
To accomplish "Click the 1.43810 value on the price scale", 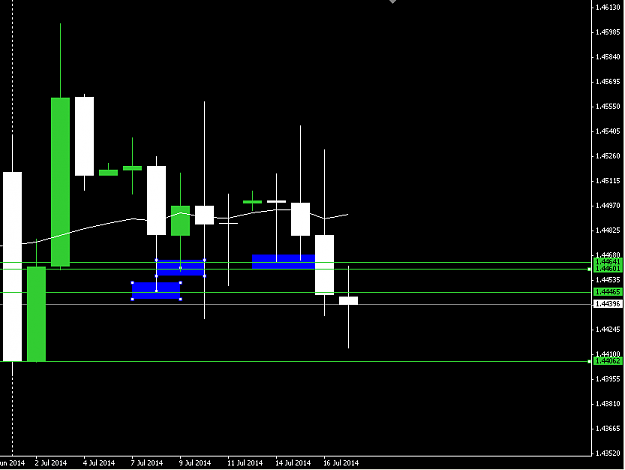I will (607, 404).
